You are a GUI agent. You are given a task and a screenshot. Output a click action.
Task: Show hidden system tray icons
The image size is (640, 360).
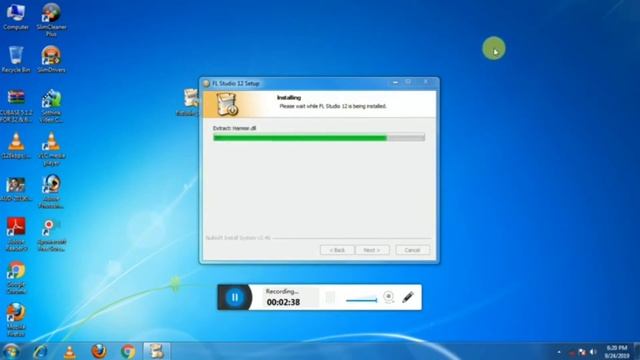tap(559, 352)
